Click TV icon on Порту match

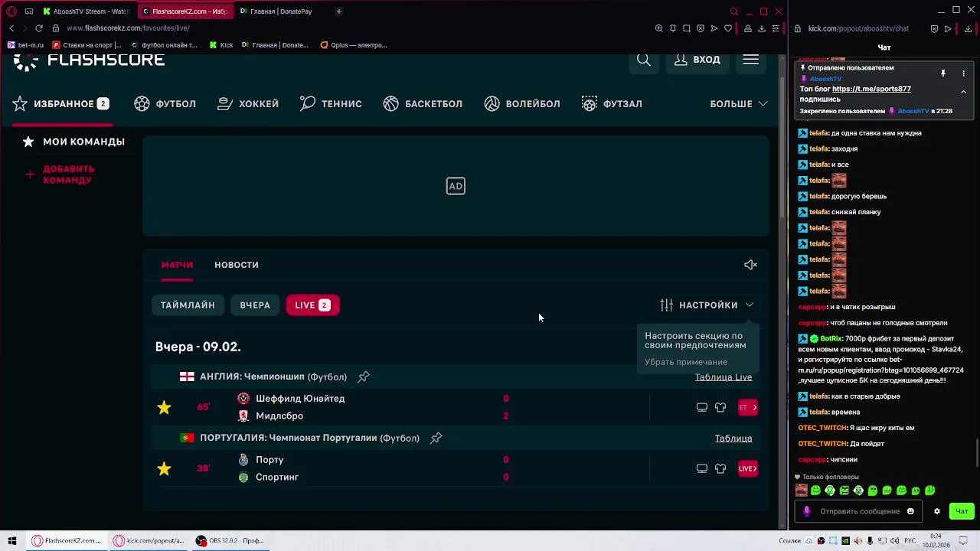coord(702,468)
